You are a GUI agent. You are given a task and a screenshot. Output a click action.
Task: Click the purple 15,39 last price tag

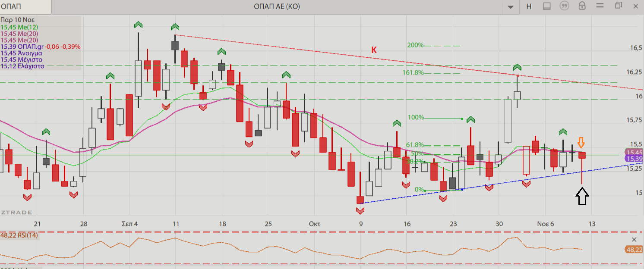click(x=634, y=159)
